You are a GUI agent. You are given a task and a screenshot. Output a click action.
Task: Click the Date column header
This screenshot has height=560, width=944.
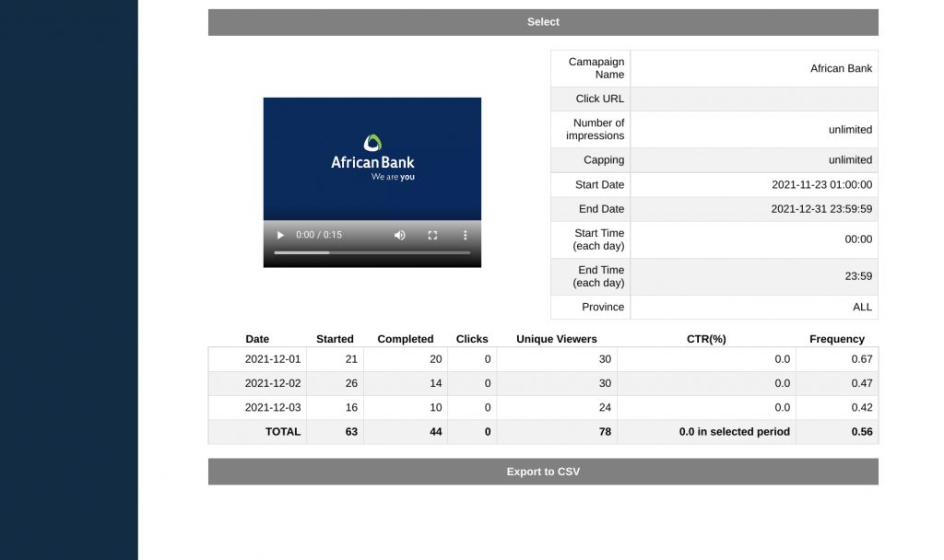257,339
